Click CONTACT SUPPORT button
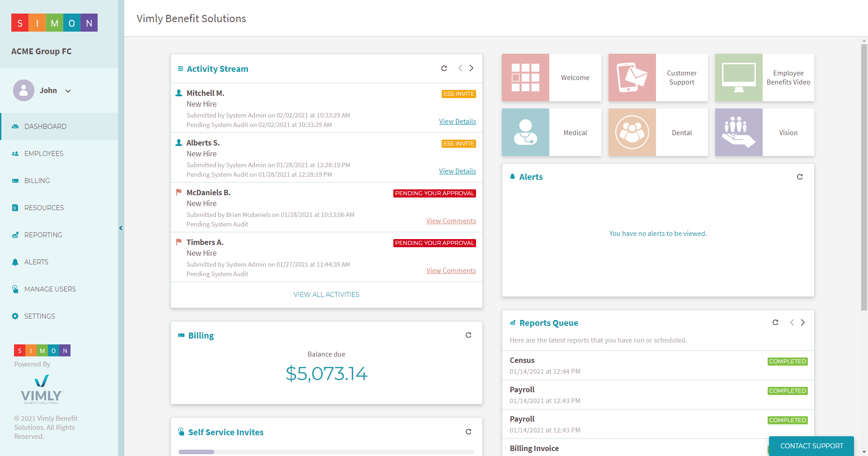 pos(811,446)
